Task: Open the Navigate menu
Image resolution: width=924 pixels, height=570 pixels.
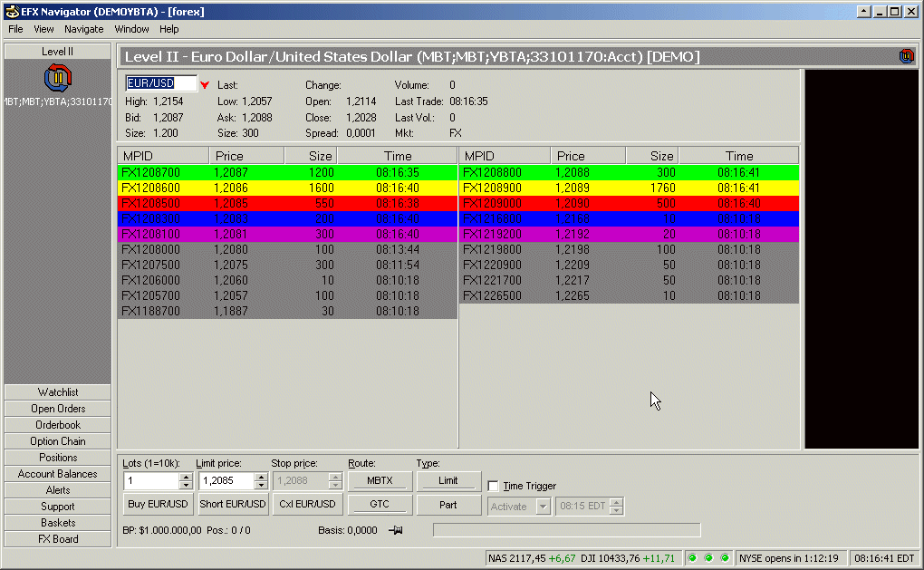Action: [x=83, y=29]
